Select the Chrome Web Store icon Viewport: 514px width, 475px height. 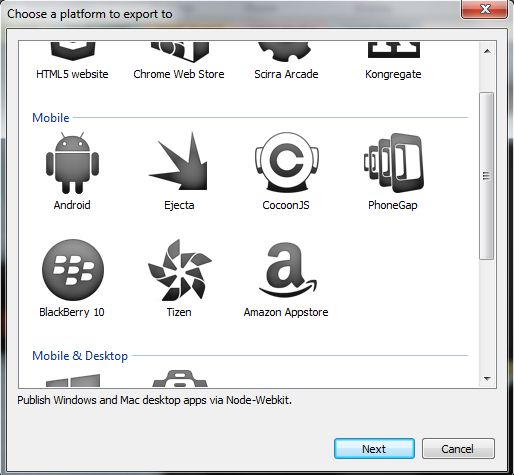(180, 52)
